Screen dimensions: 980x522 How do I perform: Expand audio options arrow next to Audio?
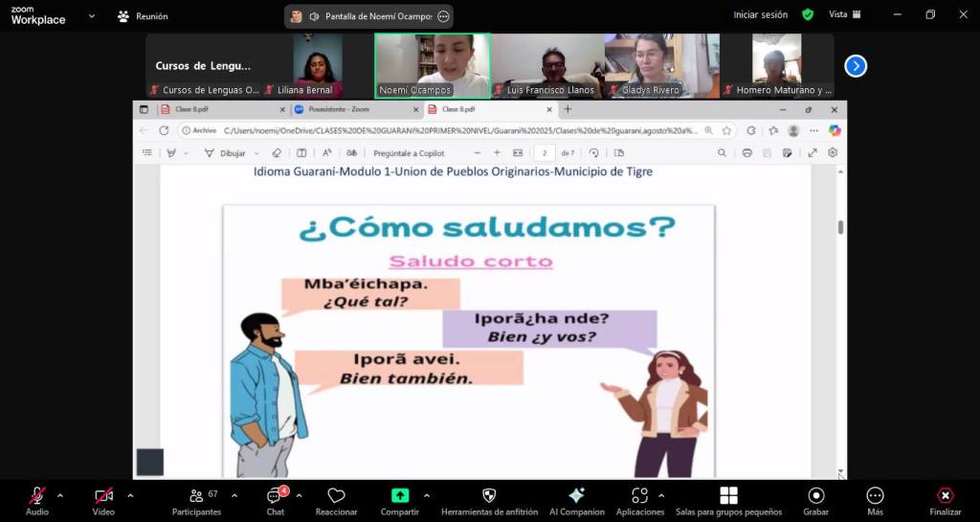60,496
